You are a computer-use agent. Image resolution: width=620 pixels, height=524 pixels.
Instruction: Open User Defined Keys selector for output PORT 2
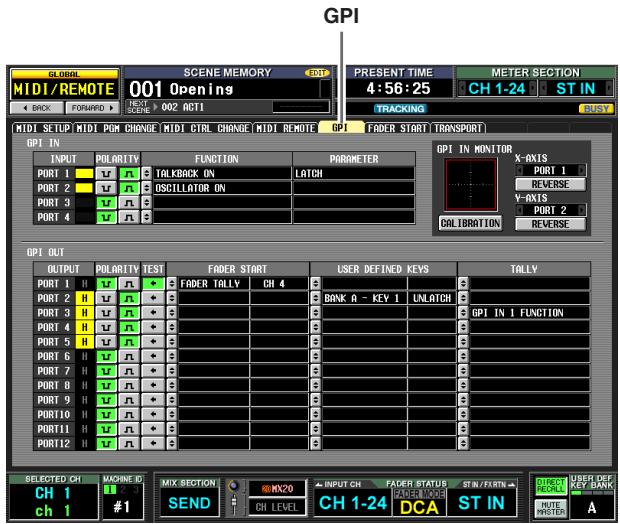coord(316,298)
